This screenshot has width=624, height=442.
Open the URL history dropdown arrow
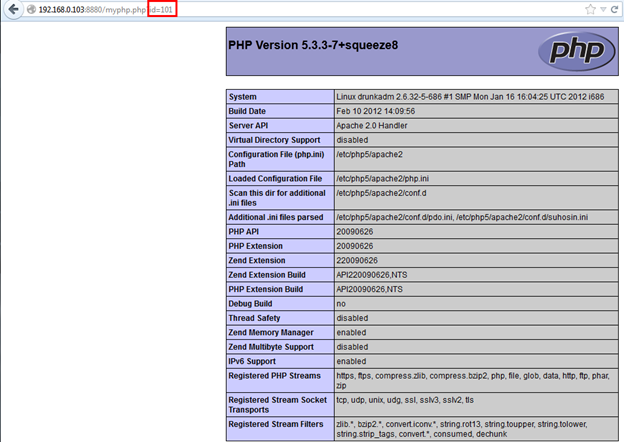(602, 10)
